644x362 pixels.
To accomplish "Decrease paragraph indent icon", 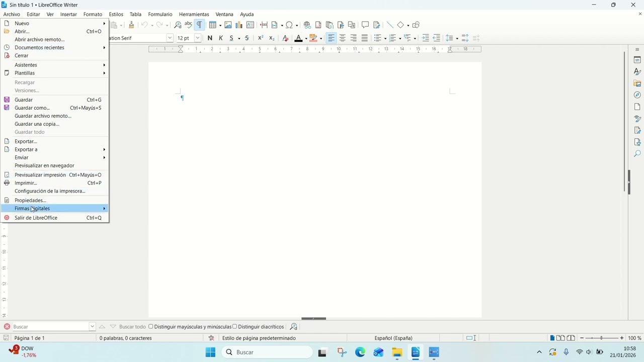I will [436, 38].
